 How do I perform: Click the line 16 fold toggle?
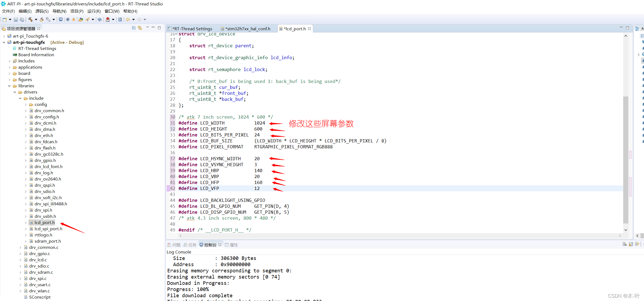click(177, 34)
